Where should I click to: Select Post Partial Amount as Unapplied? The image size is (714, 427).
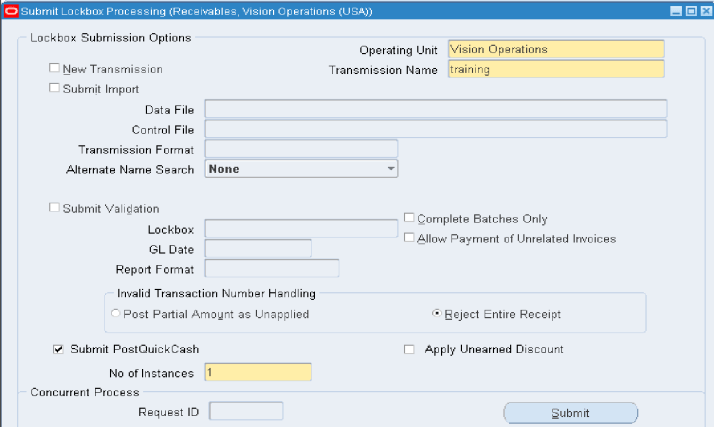point(115,314)
